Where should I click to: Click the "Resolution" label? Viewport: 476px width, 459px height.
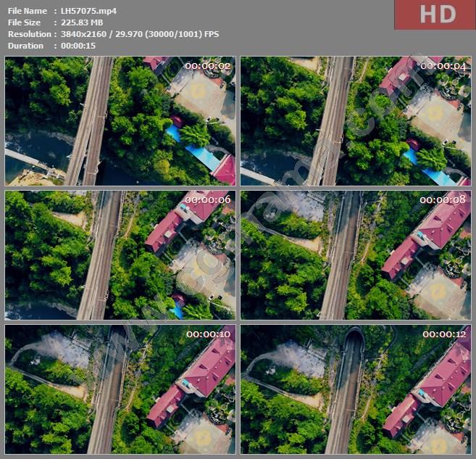[29, 34]
